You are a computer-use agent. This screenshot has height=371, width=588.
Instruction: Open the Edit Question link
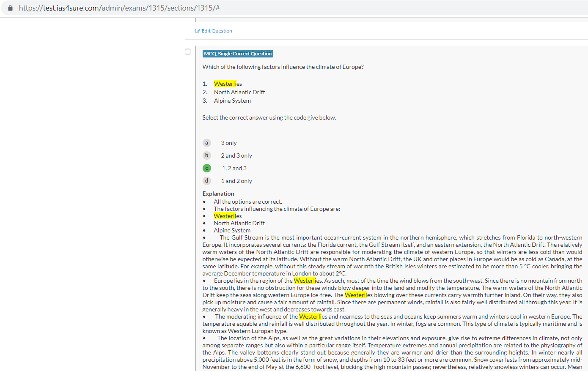[217, 31]
